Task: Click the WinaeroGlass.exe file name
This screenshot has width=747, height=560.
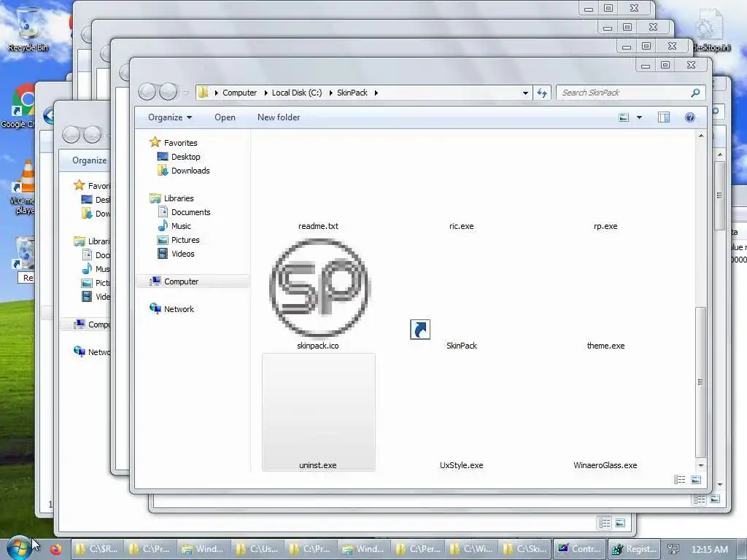Action: 605,465
